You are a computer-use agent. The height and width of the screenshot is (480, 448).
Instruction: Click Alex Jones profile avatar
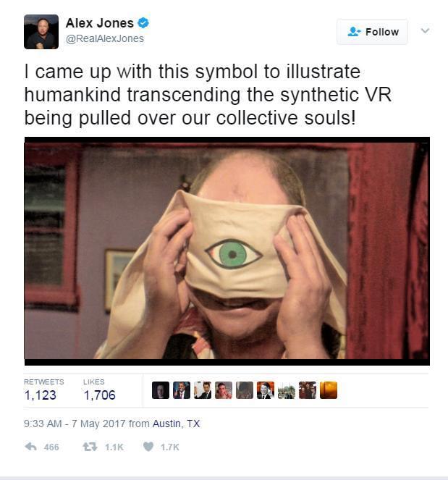click(41, 32)
